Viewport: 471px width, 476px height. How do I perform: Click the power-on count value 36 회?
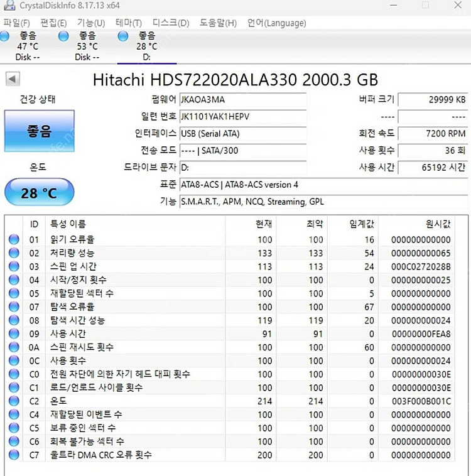click(433, 151)
